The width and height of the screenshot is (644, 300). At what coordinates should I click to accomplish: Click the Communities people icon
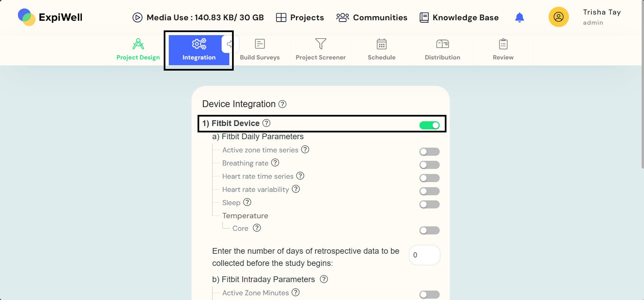click(x=342, y=17)
